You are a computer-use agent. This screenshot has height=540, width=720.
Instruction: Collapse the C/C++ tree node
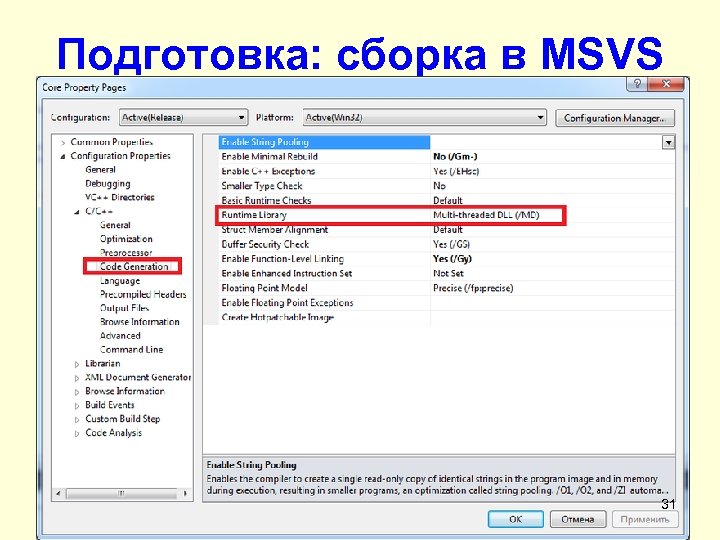[77, 212]
